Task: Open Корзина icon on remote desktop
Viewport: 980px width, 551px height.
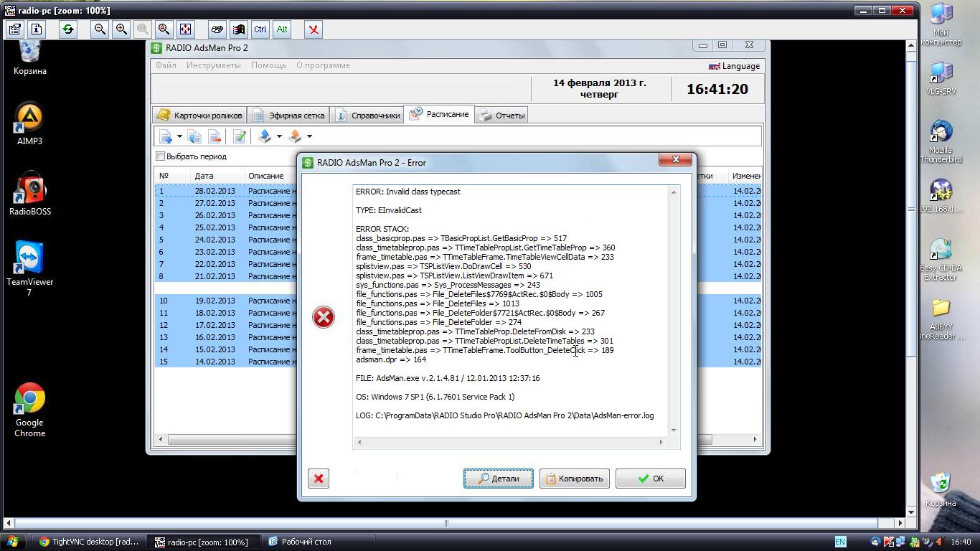Action: tap(29, 58)
